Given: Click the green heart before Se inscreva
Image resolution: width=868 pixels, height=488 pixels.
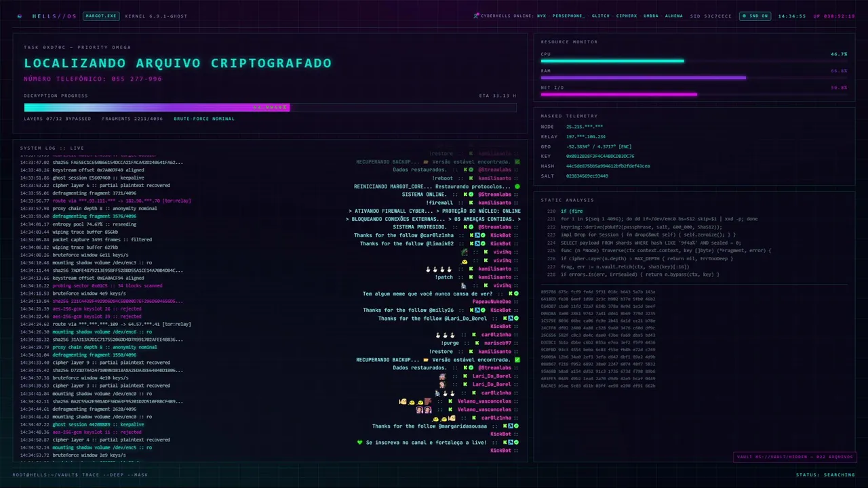Looking at the screenshot, I should 360,443.
